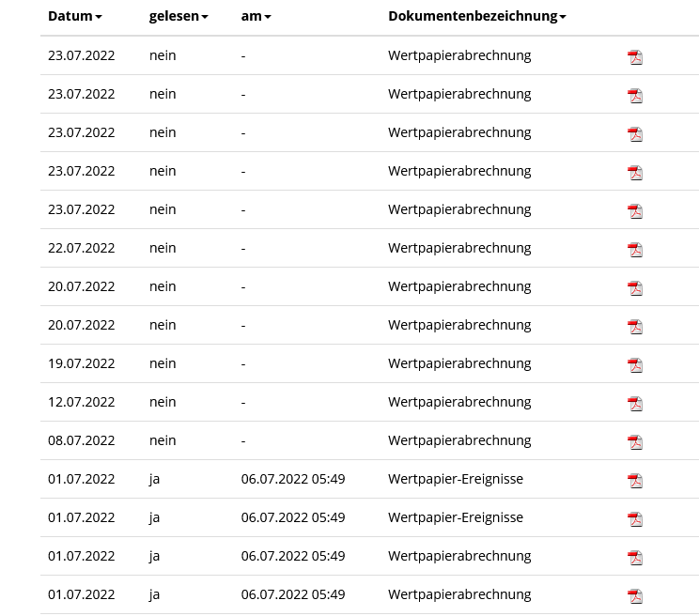Click Wertpapierabrechnung text dated 12.07.2022
699x616 pixels.
coord(459,402)
